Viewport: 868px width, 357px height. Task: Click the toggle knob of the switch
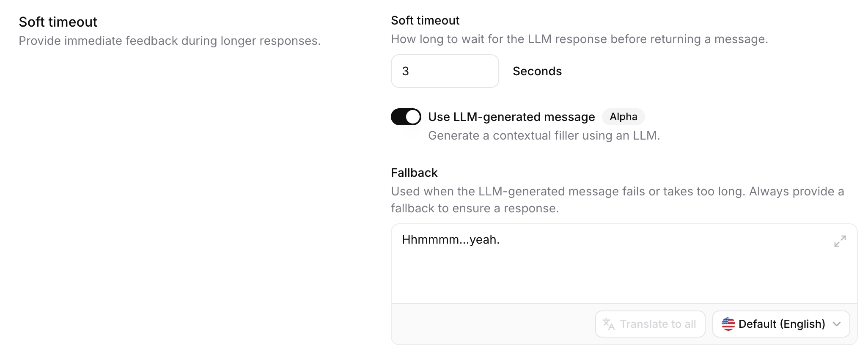[x=414, y=117]
